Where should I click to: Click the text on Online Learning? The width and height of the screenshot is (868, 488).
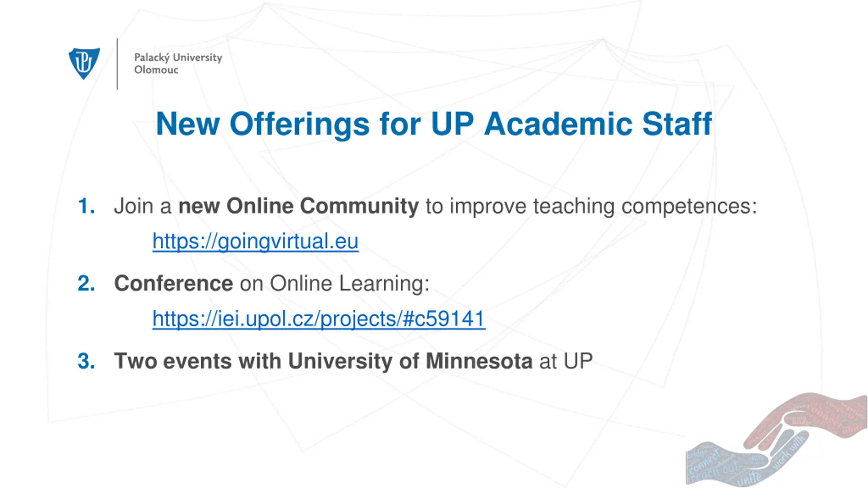point(332,283)
